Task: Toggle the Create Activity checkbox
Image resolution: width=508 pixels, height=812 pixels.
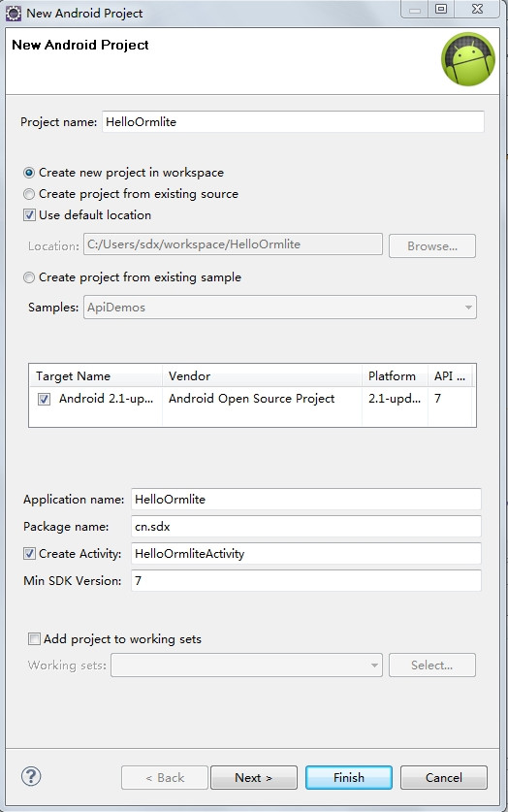Action: 29,554
